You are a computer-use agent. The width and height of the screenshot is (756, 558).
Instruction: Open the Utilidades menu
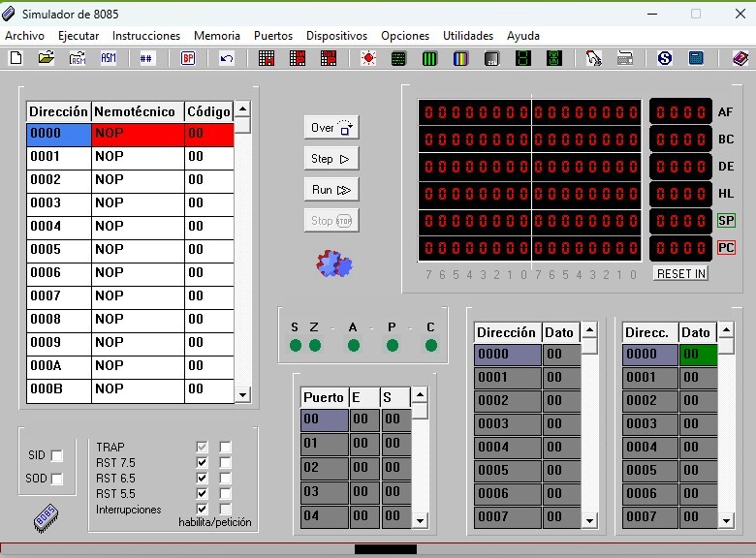(468, 36)
